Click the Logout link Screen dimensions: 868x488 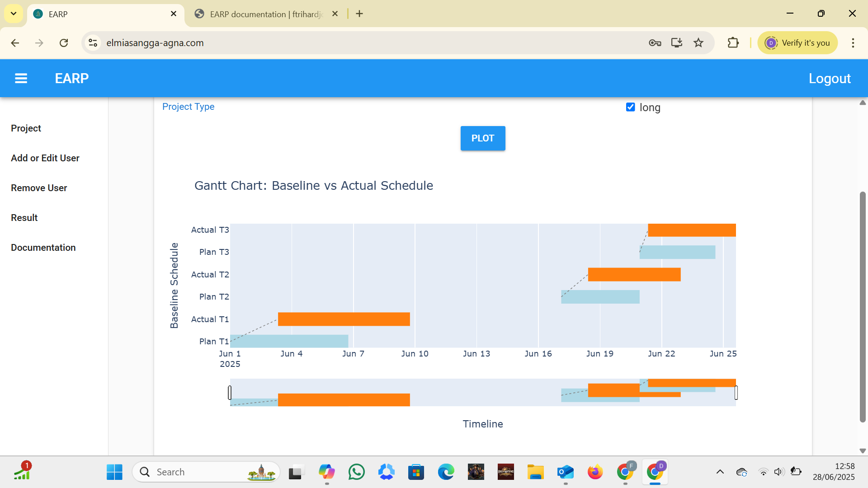[x=829, y=79]
